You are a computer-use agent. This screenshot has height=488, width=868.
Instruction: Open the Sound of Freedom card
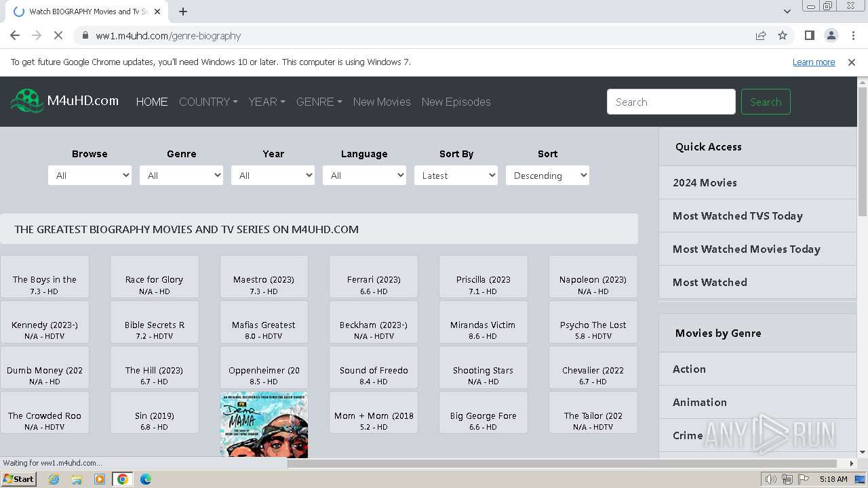pos(374,367)
